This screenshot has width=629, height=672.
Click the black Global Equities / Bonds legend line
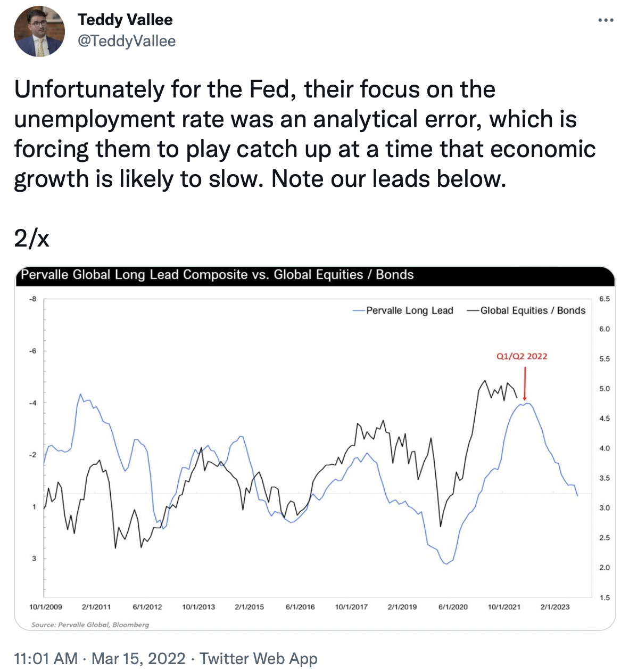tap(473, 310)
